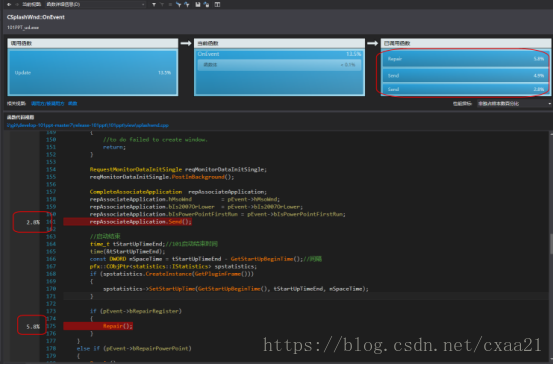Click the 'return;' statement line

(114, 147)
